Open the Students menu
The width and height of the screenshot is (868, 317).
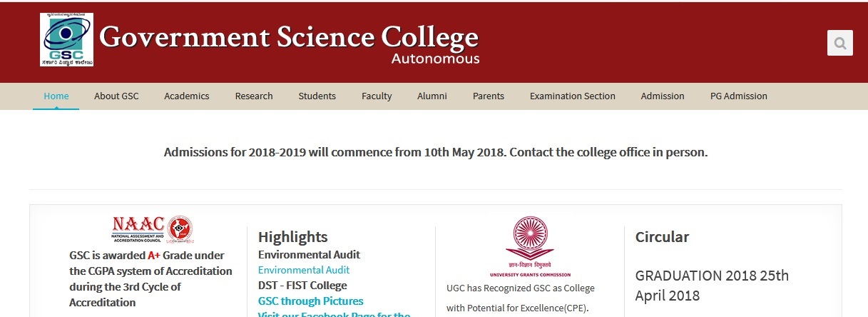[x=317, y=96]
